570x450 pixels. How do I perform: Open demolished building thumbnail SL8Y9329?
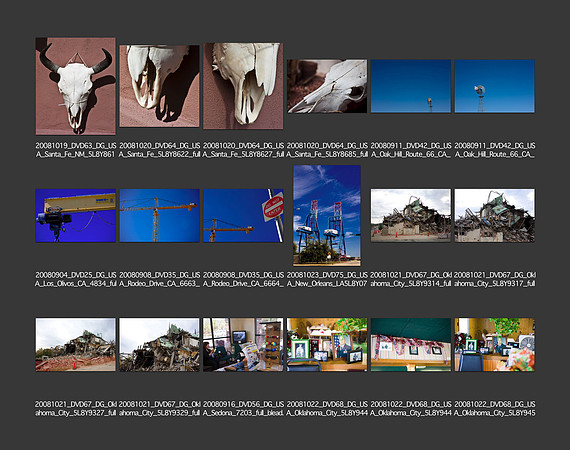point(160,345)
